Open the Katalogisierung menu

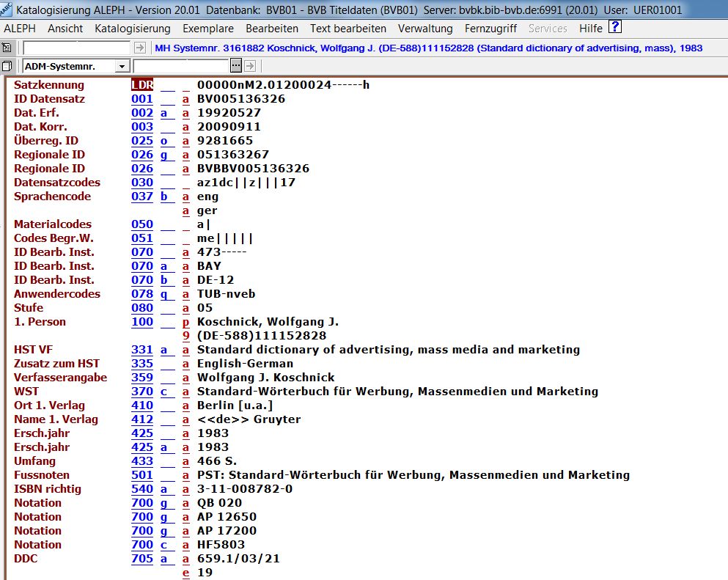[133, 29]
